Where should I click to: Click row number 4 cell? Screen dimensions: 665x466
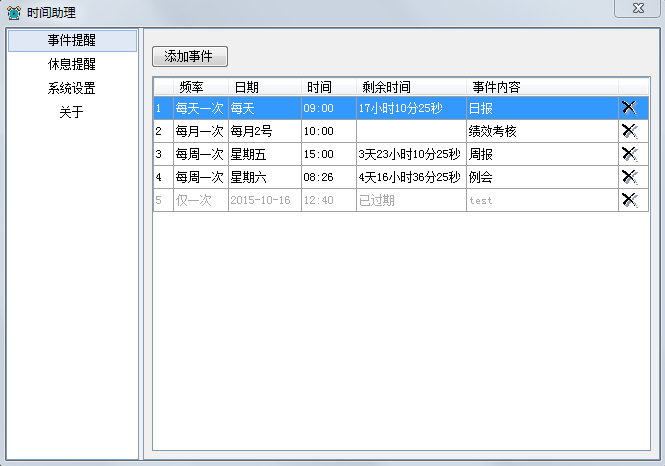[x=163, y=177]
